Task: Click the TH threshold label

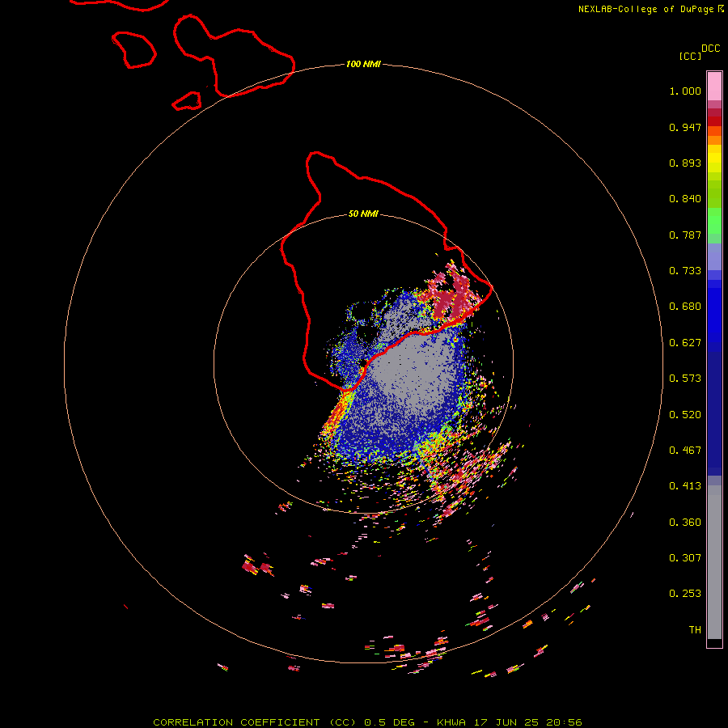Action: 695,630
